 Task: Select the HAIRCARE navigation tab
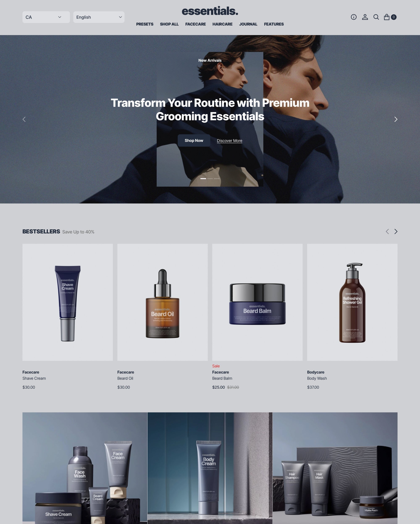pyautogui.click(x=223, y=24)
